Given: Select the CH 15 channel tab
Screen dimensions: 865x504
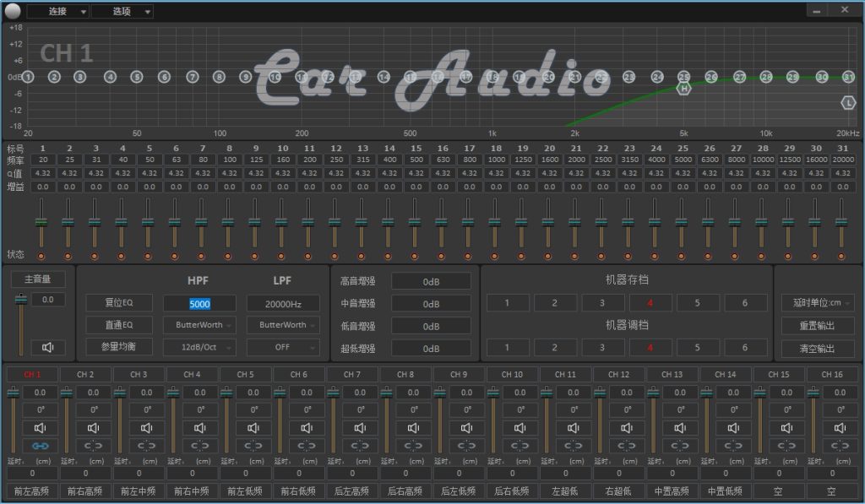Looking at the screenshot, I should [779, 375].
